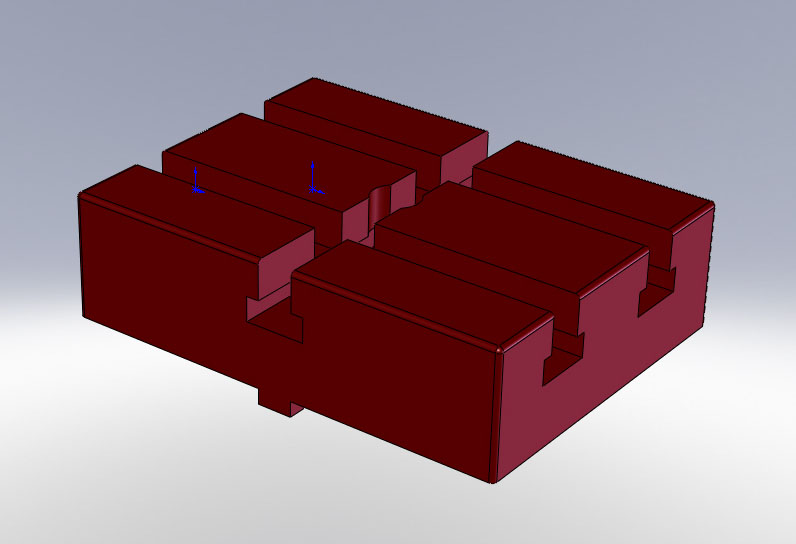Select the small tab protruding underneath
Viewport: 796px width, 544px height.
pyautogui.click(x=275, y=400)
